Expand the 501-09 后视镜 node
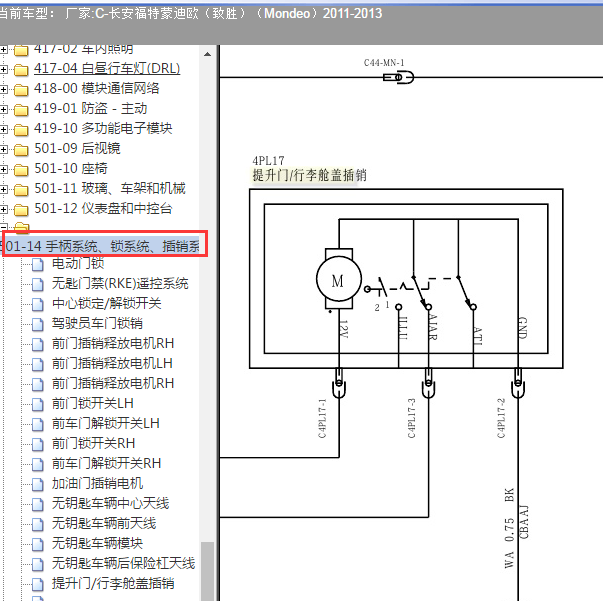Screen dimensions: 603x601 [3, 150]
